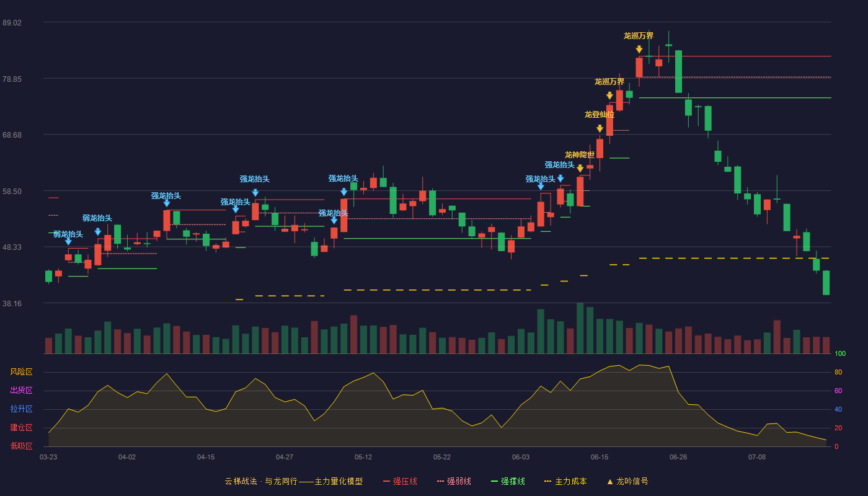The width and height of the screenshot is (868, 496).
Task: Click the 04-15 date label
Action: pyautogui.click(x=206, y=457)
